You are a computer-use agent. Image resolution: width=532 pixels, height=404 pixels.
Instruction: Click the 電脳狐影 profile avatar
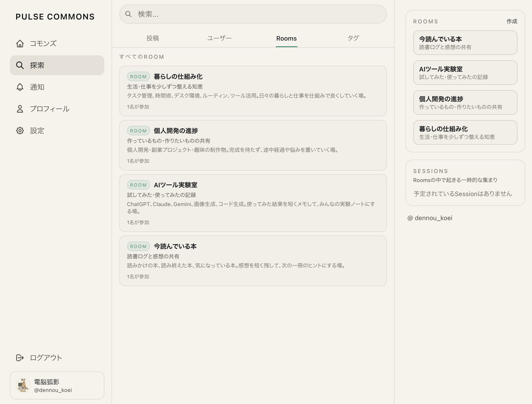coord(23,385)
